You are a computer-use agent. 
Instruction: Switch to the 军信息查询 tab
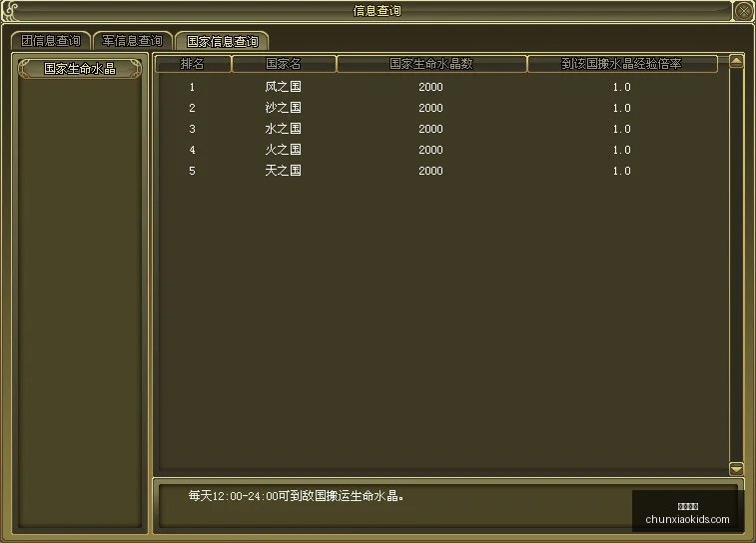pos(132,41)
